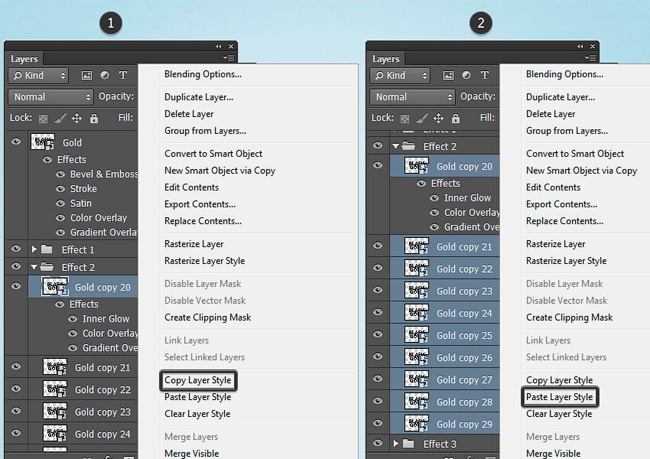Click type layer filter icon in right panel
Image resolution: width=650 pixels, height=459 pixels.
485,75
